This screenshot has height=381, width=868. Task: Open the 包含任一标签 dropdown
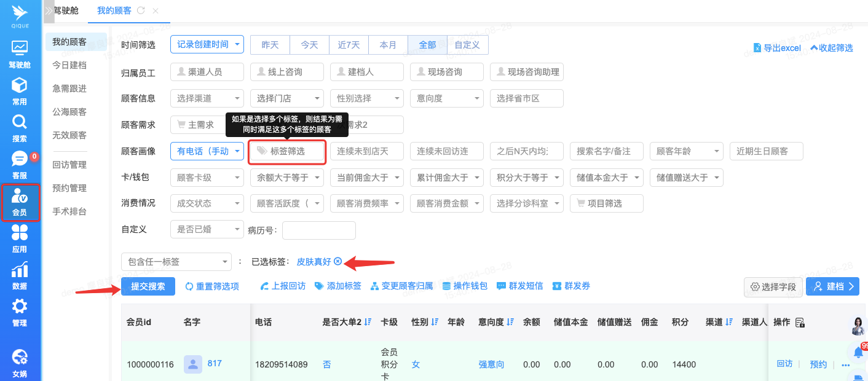pyautogui.click(x=176, y=262)
